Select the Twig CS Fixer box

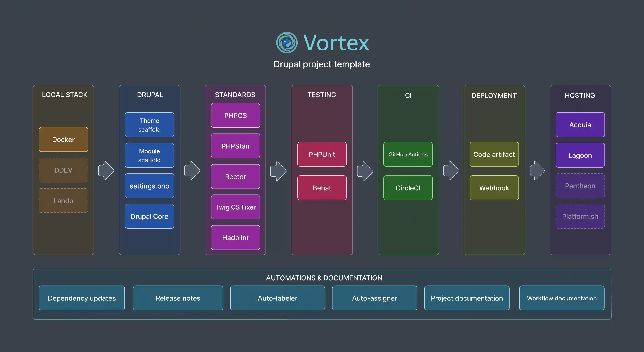236,207
